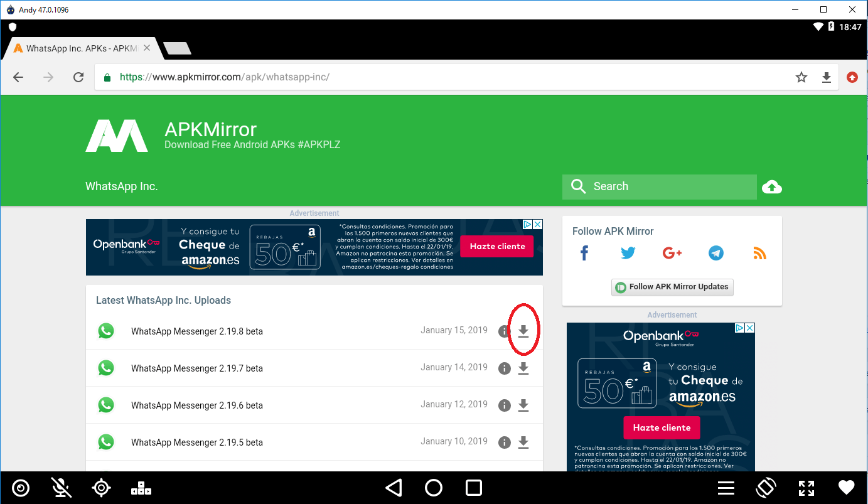Open APKMirror Facebook page icon

(584, 254)
